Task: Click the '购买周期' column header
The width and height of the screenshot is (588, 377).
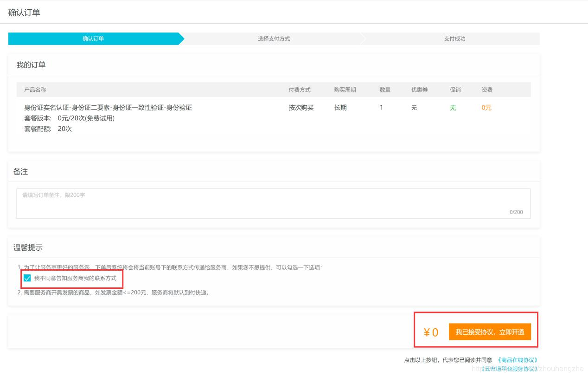Action: pos(345,90)
